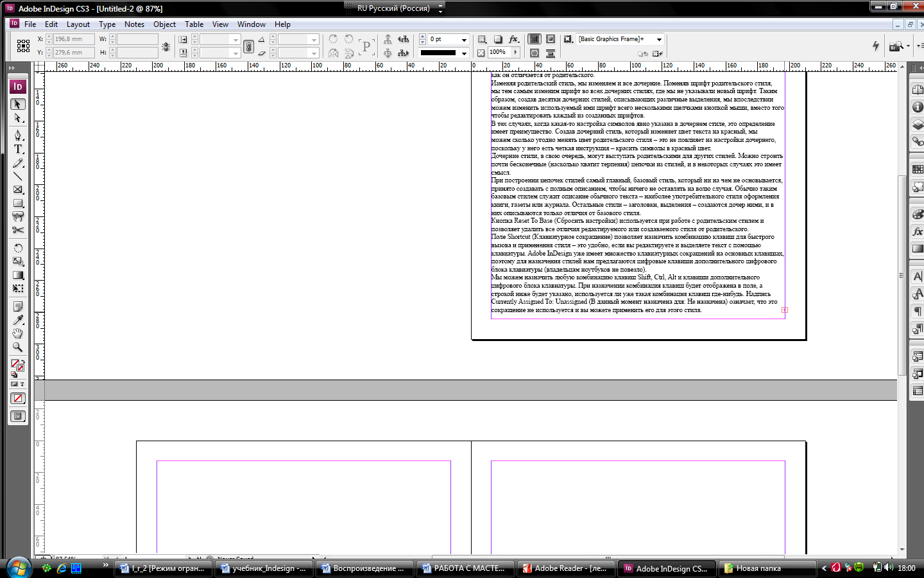The height and width of the screenshot is (578, 924).
Task: Enable Jump object text wrap option
Action: tap(551, 53)
